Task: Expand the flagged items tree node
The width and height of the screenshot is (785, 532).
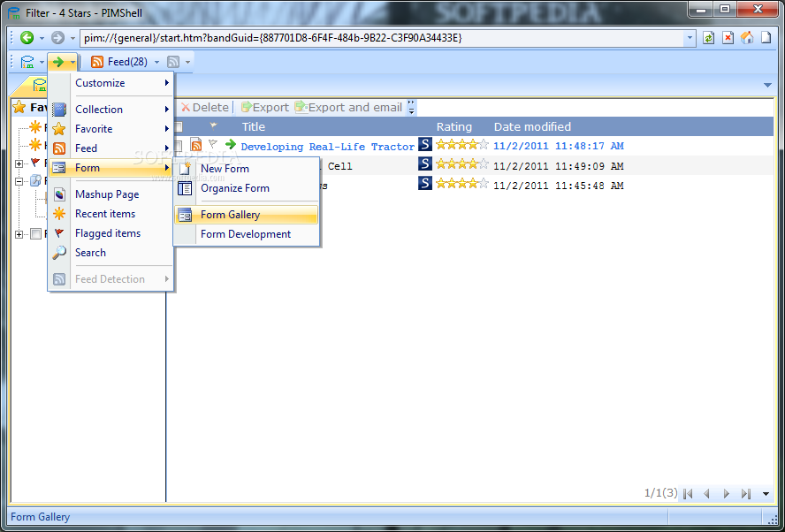Action: [19, 163]
